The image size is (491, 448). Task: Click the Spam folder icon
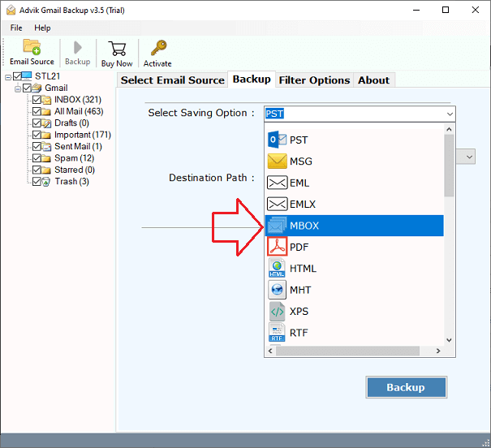(46, 158)
